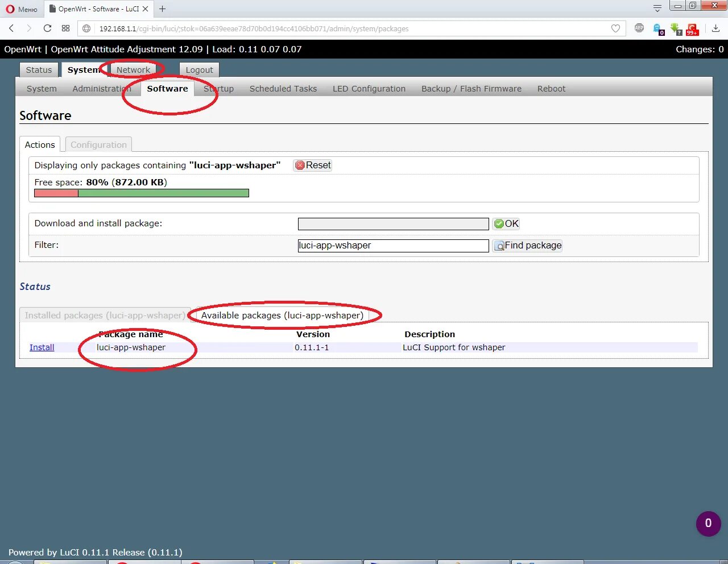Open the green download extension icon
728x564 pixels.
(x=676, y=29)
